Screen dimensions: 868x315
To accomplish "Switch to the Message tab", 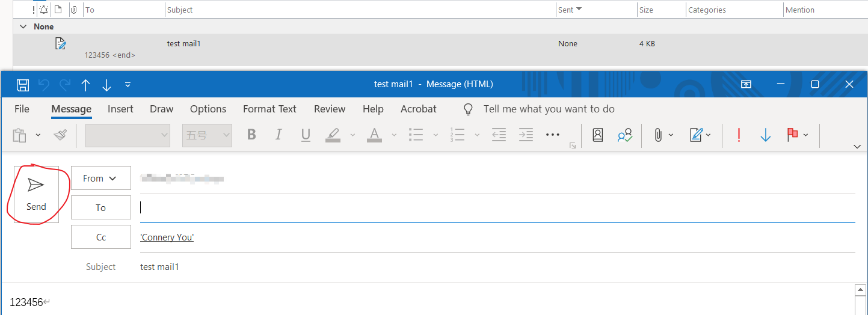I will point(71,109).
